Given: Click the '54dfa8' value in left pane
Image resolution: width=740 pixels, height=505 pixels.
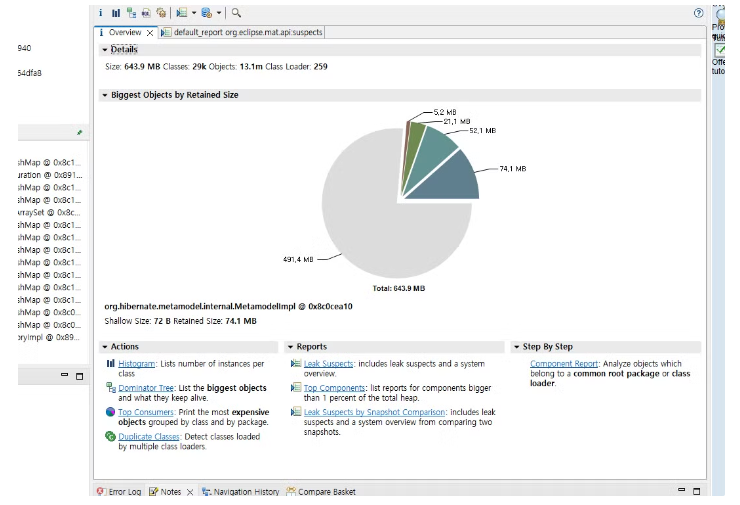Looking at the screenshot, I should point(29,73).
